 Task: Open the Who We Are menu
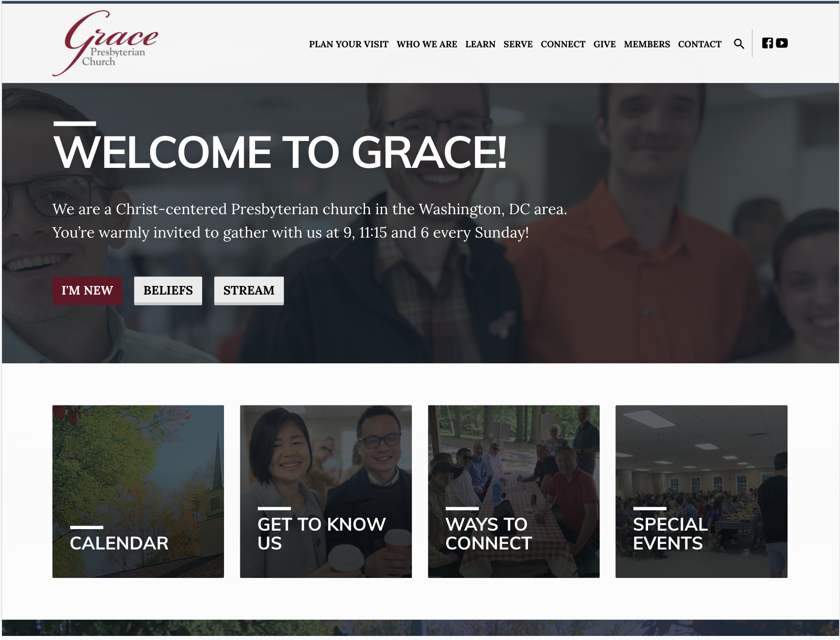click(427, 44)
